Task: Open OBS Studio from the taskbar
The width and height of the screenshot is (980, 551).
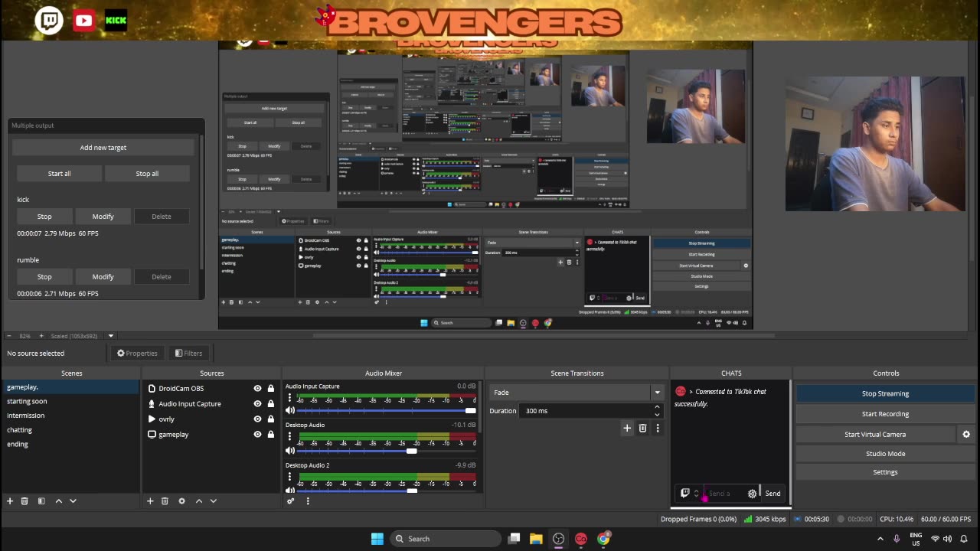Action: (x=559, y=539)
